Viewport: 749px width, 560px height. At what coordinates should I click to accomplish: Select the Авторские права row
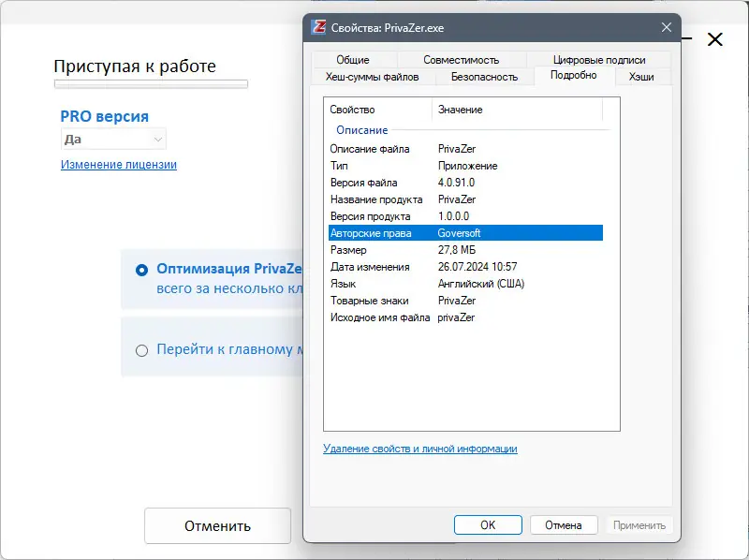point(465,233)
